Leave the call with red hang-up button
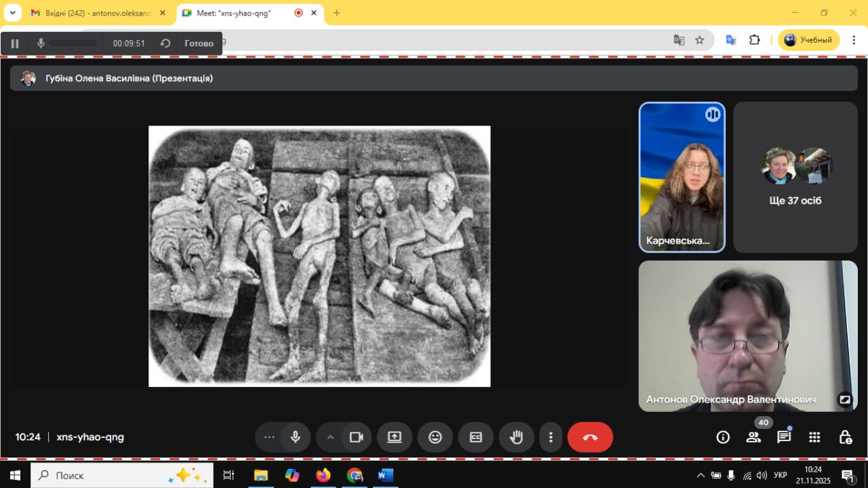Viewport: 868px width, 488px height. click(590, 437)
